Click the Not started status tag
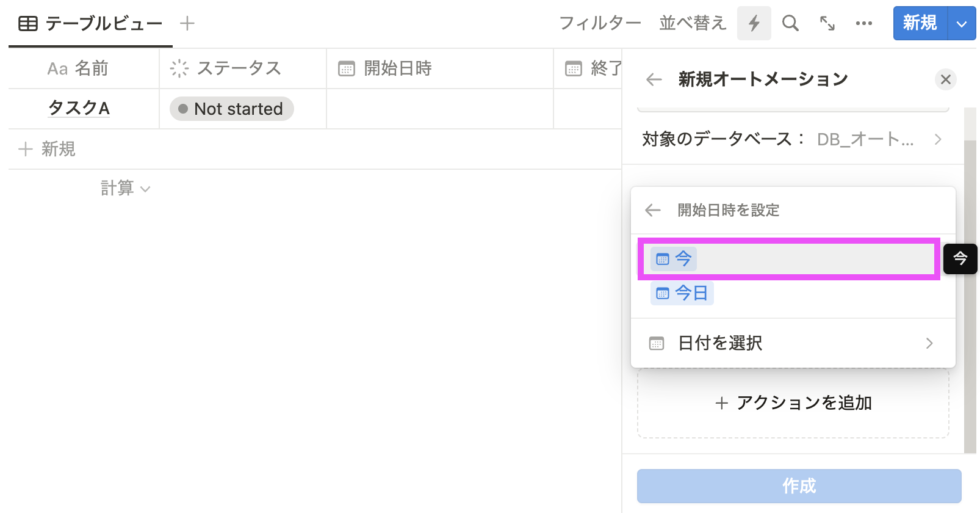 [232, 109]
